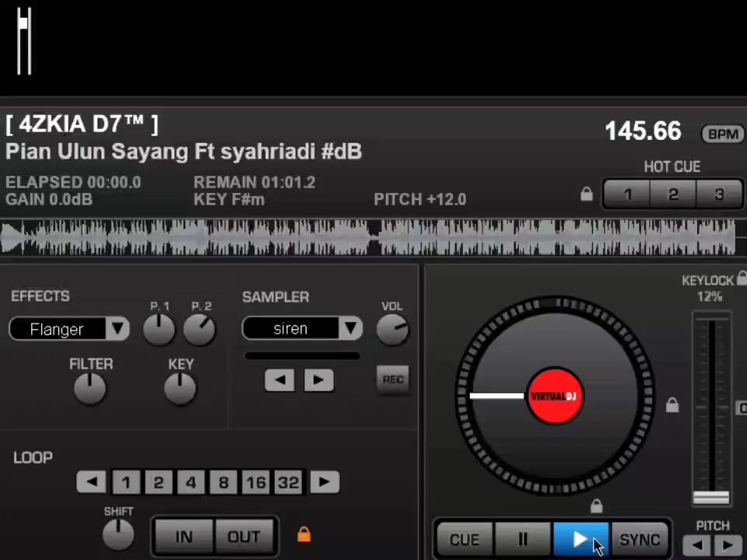
Task: Double loop length with right arrow
Action: 325,482
